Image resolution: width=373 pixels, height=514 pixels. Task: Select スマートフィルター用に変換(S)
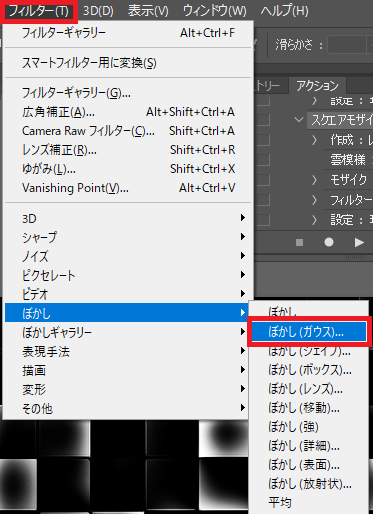128,63
